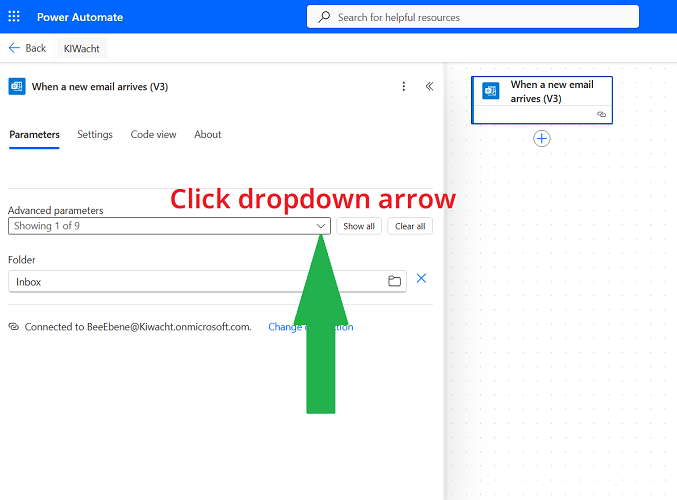The height and width of the screenshot is (500, 677).
Task: Open the app launcher waffle menu
Action: click(14, 17)
